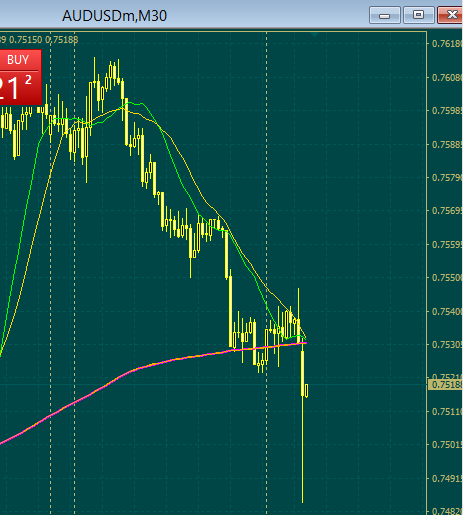Click the red BUY one-click trading button

(21, 77)
